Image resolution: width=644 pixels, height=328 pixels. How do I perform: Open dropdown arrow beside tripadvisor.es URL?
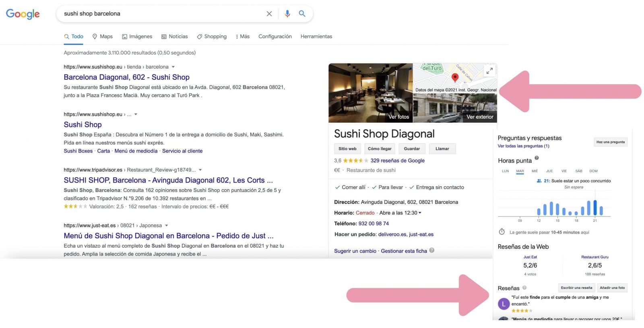coord(200,170)
